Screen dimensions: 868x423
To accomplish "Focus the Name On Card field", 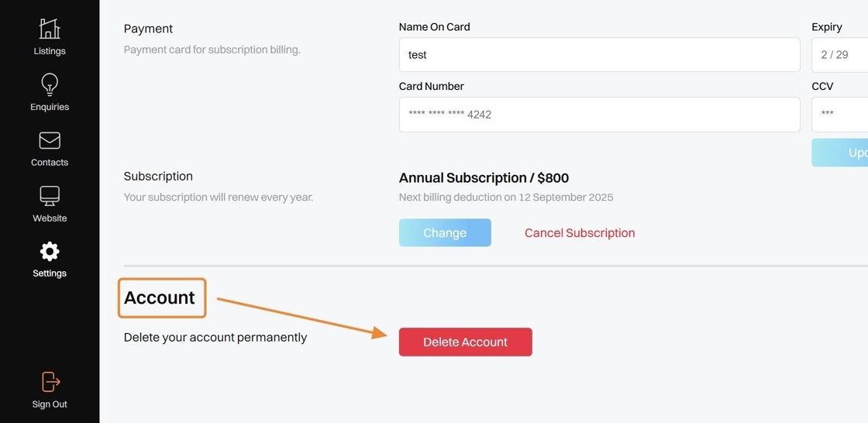I will [599, 55].
